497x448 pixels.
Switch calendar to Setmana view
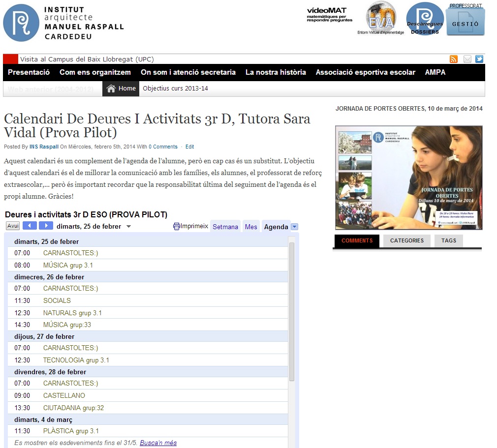pos(225,227)
